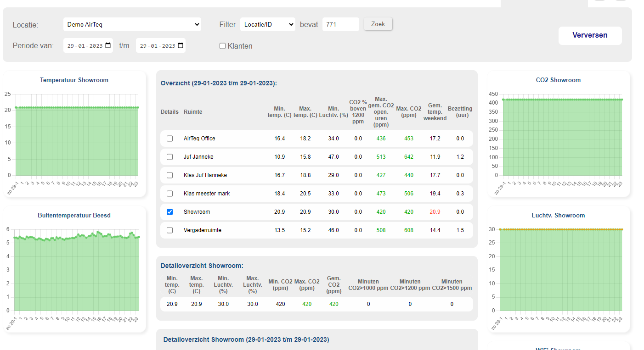Open calendar picker of t/m end date
This screenshot has height=350, width=644.
pos(181,45)
